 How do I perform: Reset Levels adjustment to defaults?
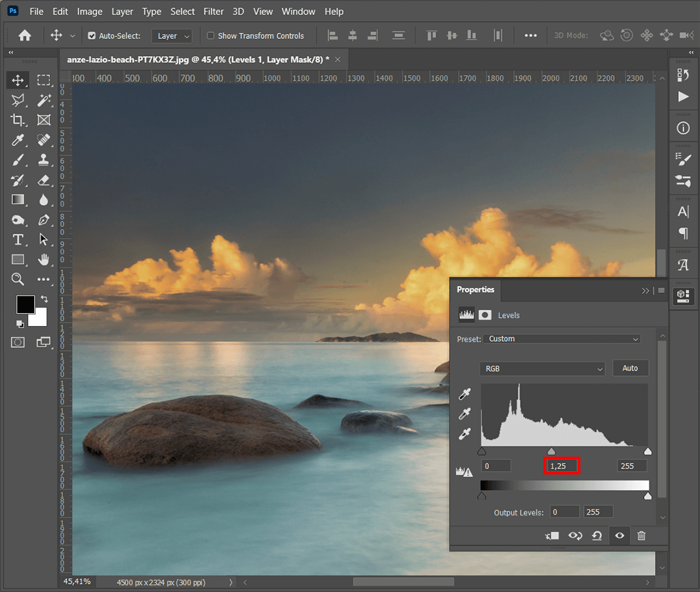(x=597, y=536)
